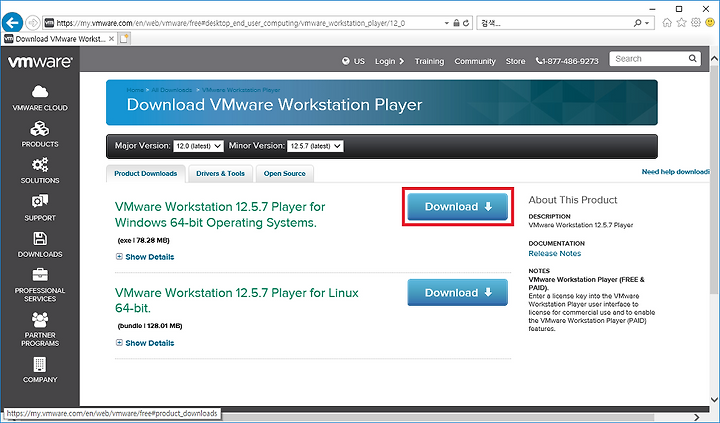Click the "(bundle | 128.01 MB)" file size text
The image size is (720, 423).
pyautogui.click(x=150, y=326)
